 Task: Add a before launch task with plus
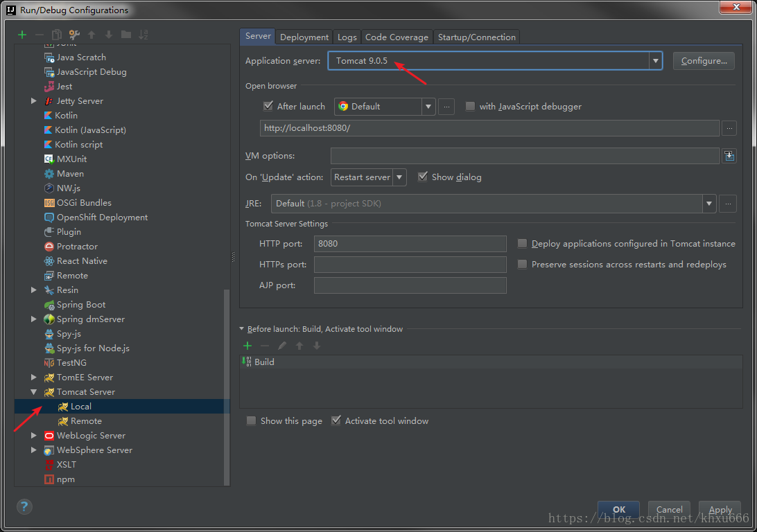[x=247, y=346]
